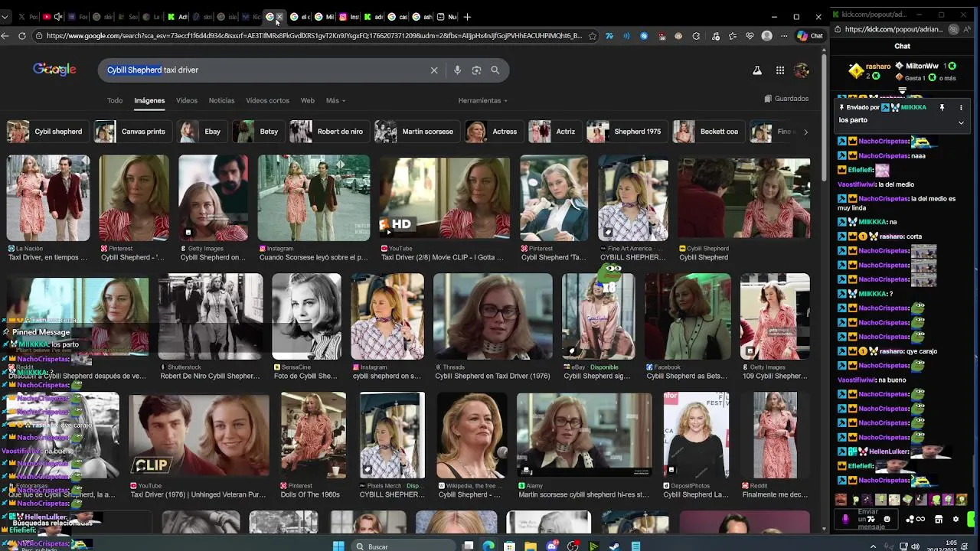Open Threads 'Cybill Shepherd en Taxi Driver' image
The width and height of the screenshot is (980, 551).
(492, 316)
